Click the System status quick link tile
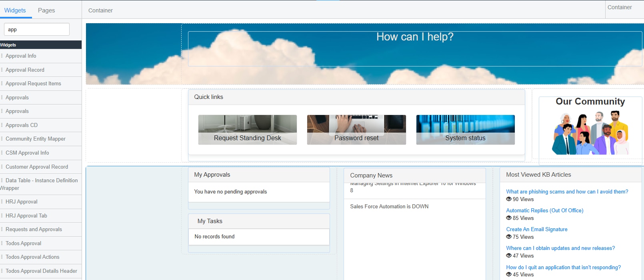This screenshot has height=280, width=644. 465,130
